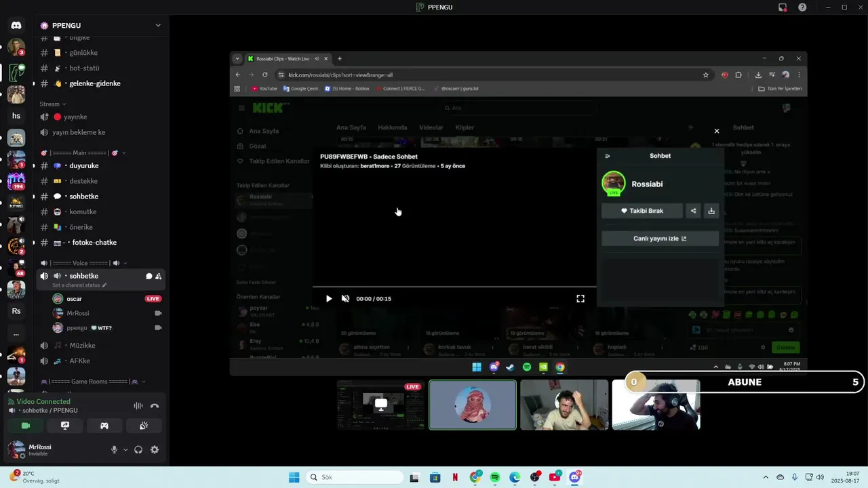
Task: Mute your microphone in Discord
Action: coord(114,449)
